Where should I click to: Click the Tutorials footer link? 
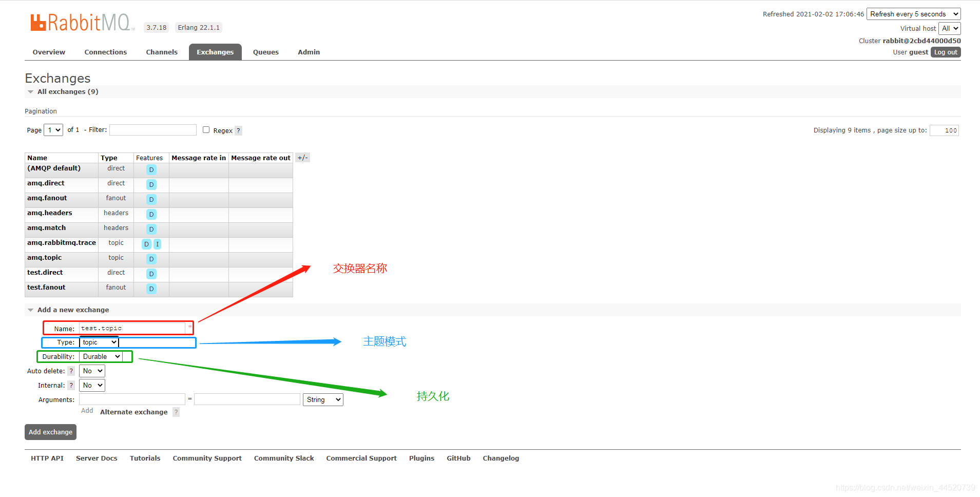point(145,458)
